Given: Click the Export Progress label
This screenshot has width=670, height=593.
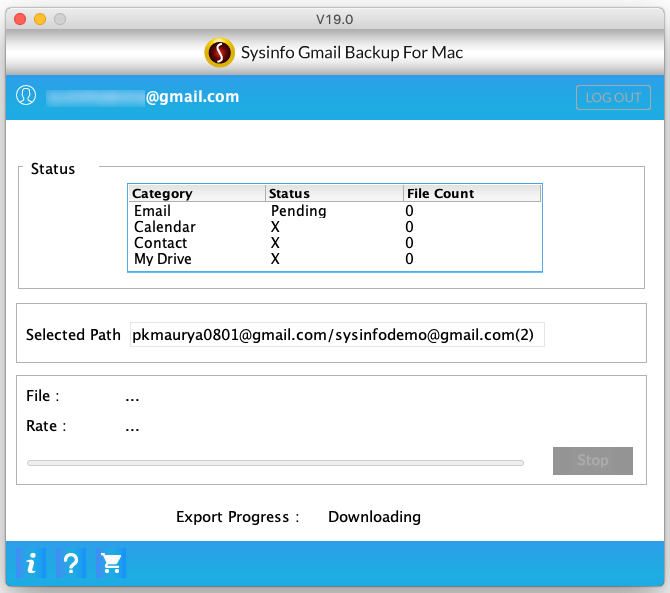Looking at the screenshot, I should click(238, 517).
